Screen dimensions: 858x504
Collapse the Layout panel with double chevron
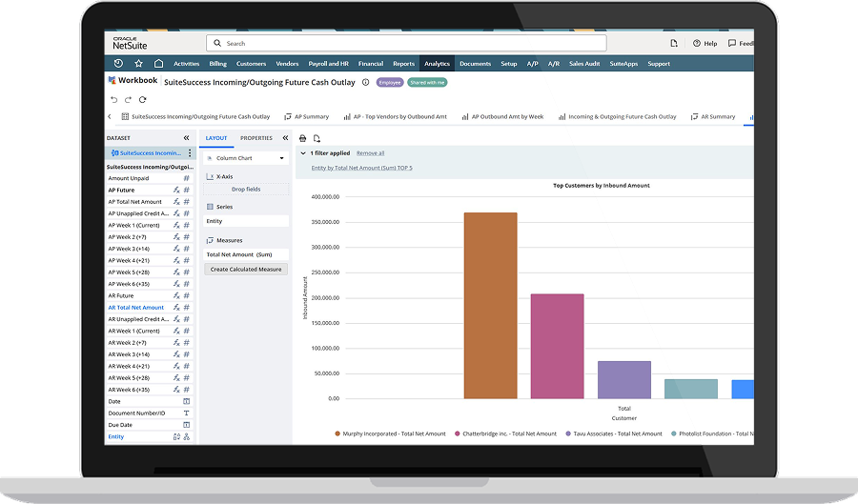coord(285,138)
